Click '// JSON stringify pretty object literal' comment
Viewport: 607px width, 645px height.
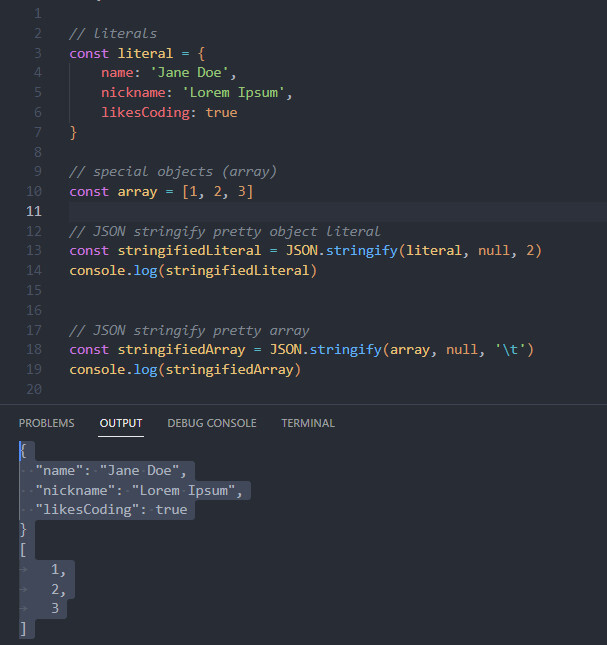pos(225,231)
